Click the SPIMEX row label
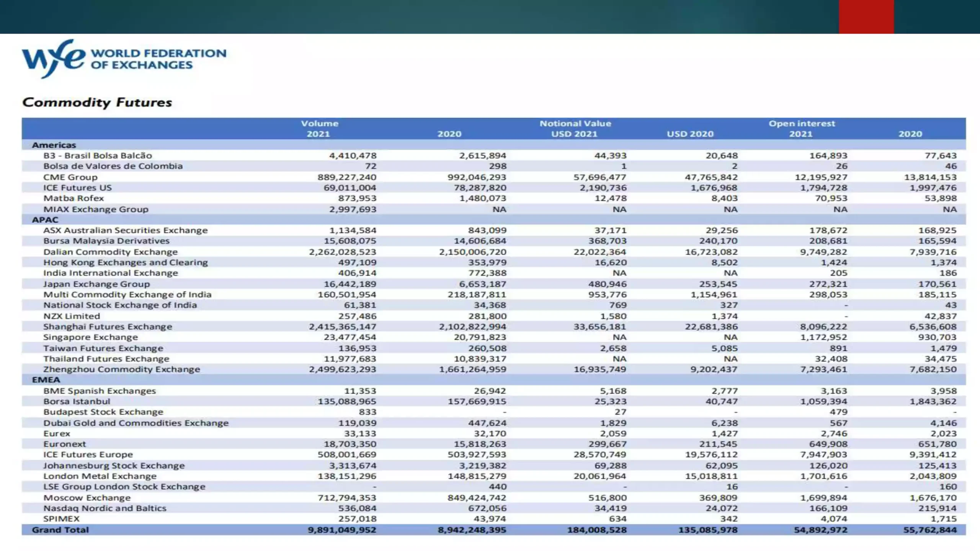 [61, 519]
